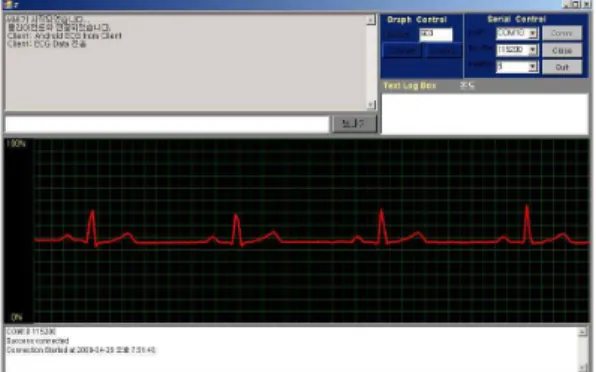
Task: Click the chat log scrollbar down arrow
Action: pyautogui.click(x=371, y=104)
